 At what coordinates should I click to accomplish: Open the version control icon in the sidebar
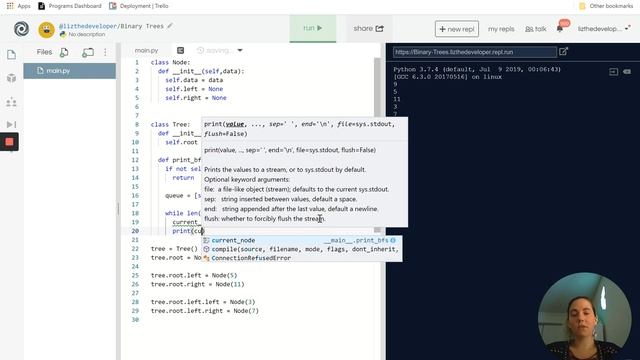[11, 102]
